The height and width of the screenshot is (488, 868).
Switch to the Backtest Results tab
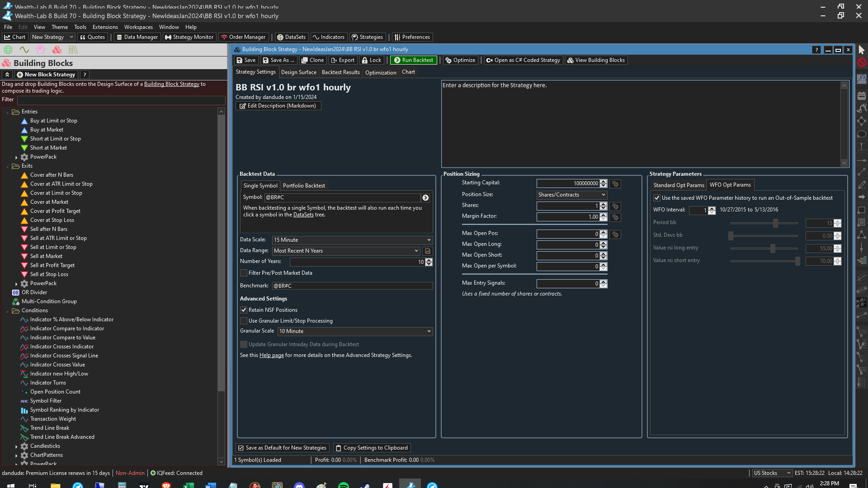click(x=340, y=72)
